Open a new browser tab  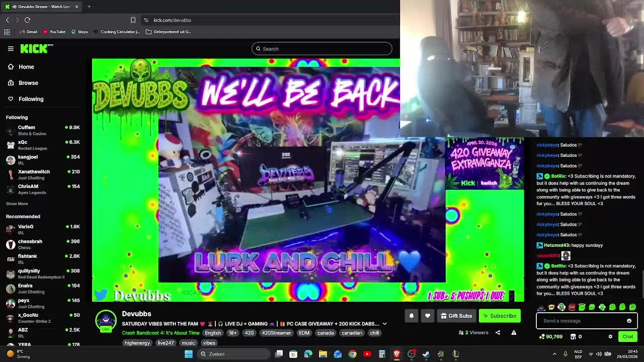pyautogui.click(x=89, y=7)
